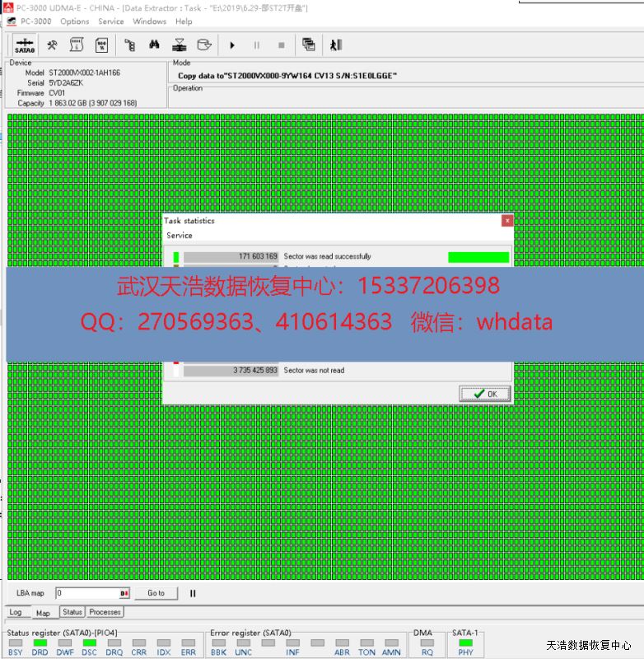Click the play (start) button in toolbar
The image size is (644, 659).
[232, 44]
